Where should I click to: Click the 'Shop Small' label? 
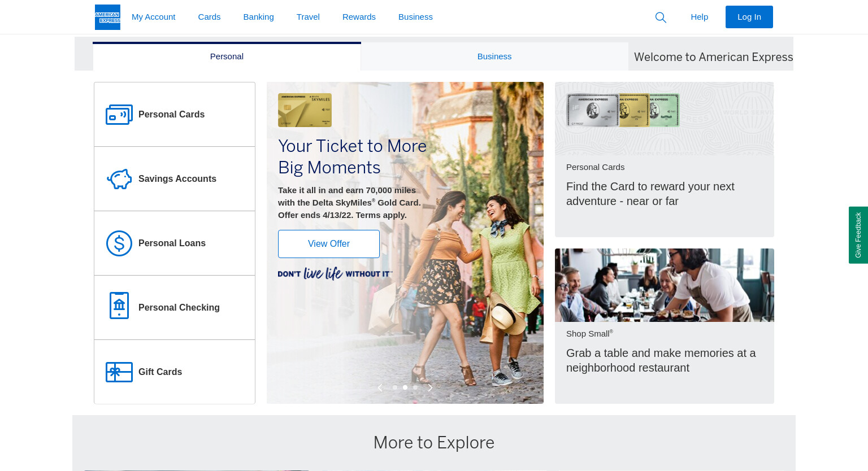click(589, 334)
